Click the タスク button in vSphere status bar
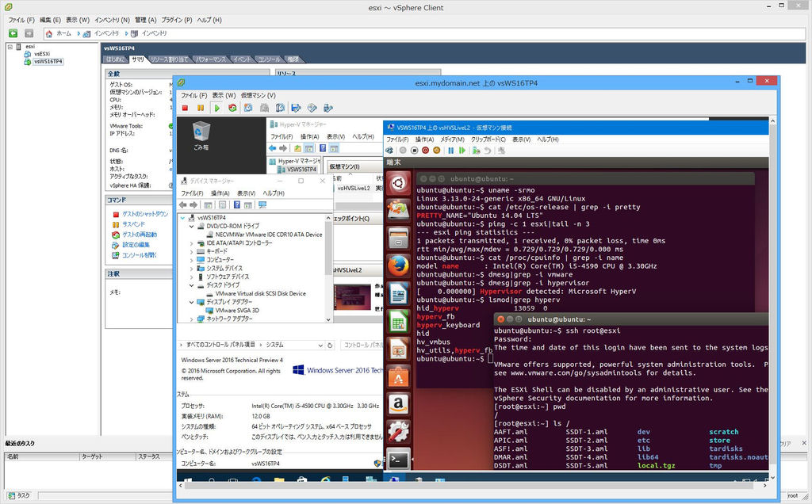 (x=20, y=496)
